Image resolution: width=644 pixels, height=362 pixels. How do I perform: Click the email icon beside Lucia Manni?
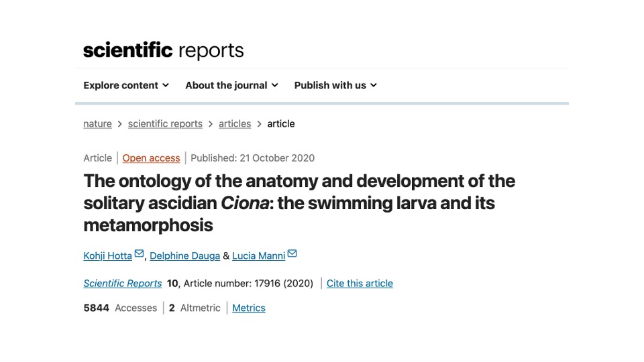292,254
